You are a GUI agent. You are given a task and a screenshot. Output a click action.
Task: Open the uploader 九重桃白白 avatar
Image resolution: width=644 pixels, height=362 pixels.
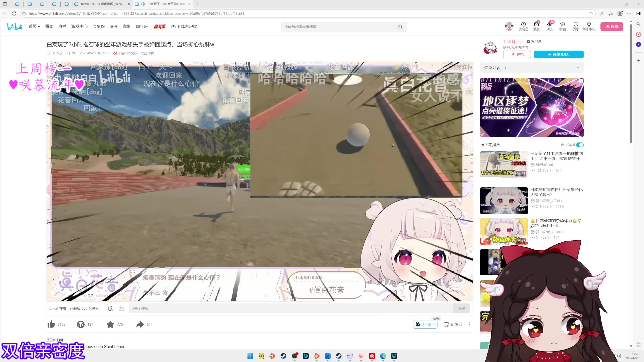490,48
